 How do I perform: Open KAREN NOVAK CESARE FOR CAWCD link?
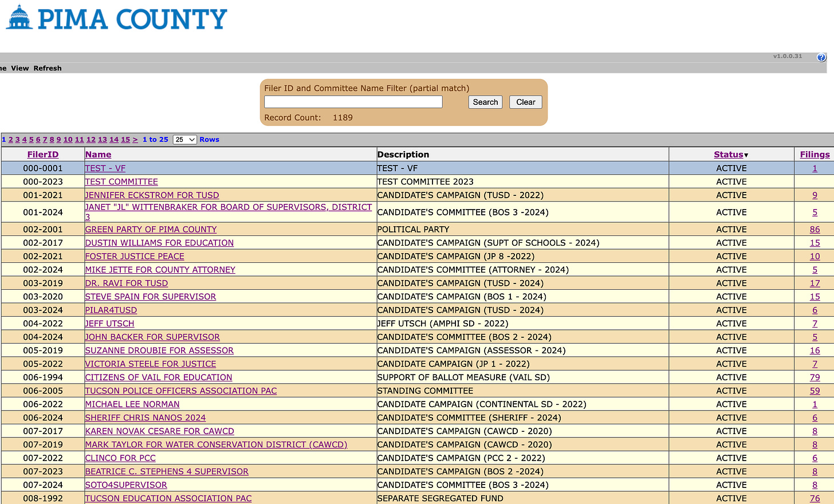click(x=159, y=431)
